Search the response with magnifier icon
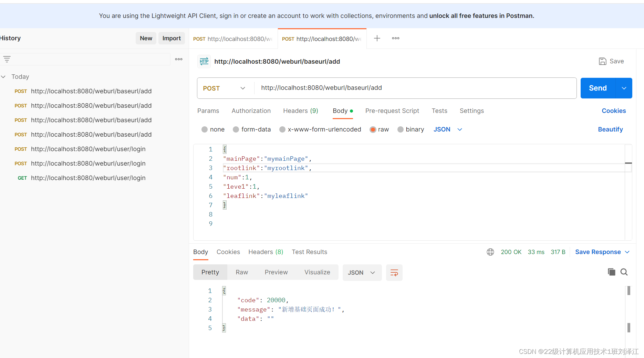Image resolution: width=644 pixels, height=358 pixels. pyautogui.click(x=624, y=272)
